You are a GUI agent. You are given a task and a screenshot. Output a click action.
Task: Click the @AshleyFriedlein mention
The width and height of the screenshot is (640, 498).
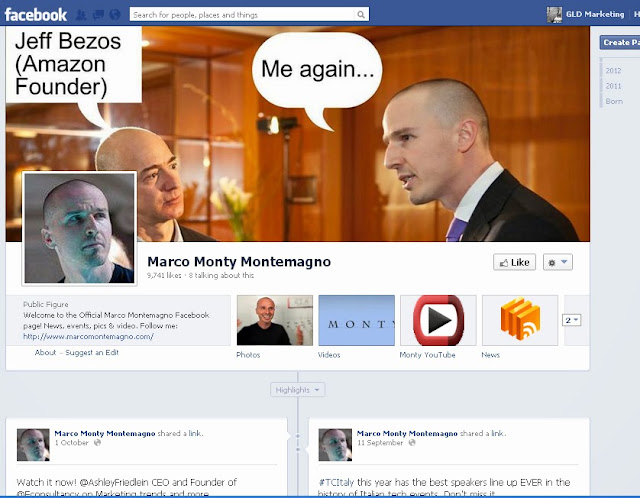(115, 482)
